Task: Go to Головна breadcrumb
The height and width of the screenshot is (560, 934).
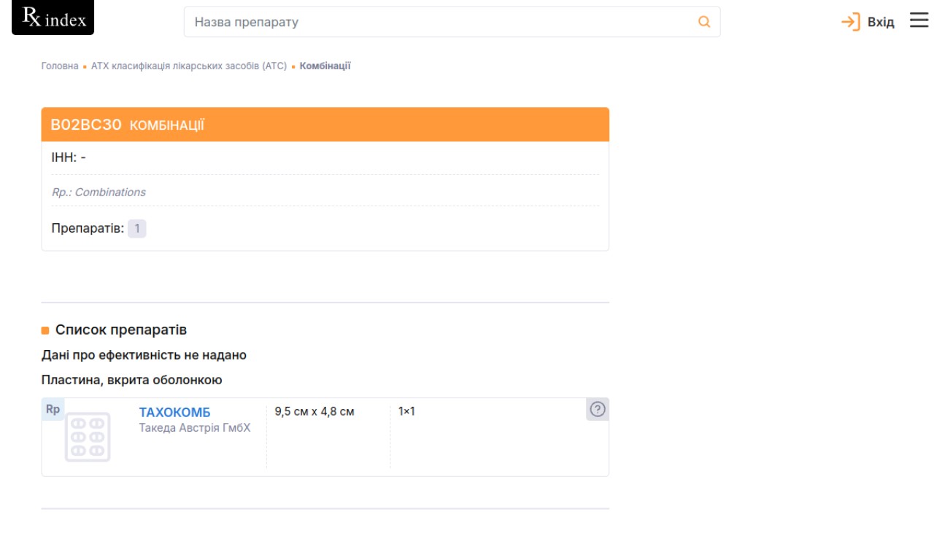Action: pos(60,66)
